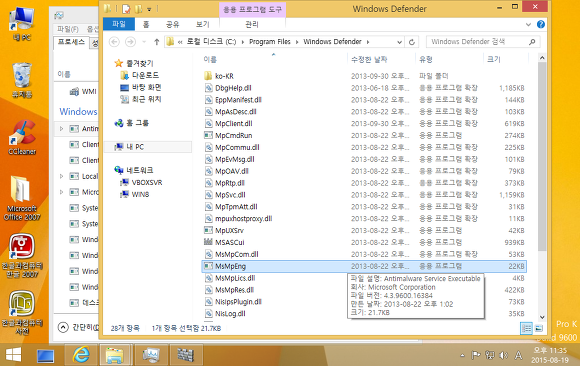This screenshot has height=366, width=580.
Task: Open the Recycle Bin desktop icon
Action: point(22,80)
